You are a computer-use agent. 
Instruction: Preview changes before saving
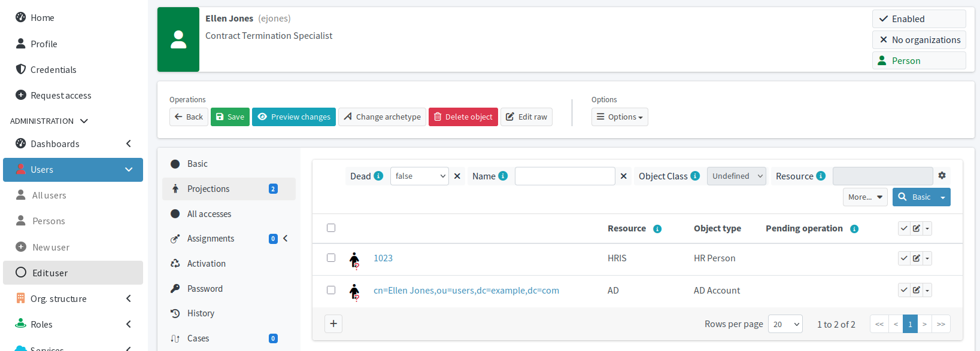click(x=294, y=117)
